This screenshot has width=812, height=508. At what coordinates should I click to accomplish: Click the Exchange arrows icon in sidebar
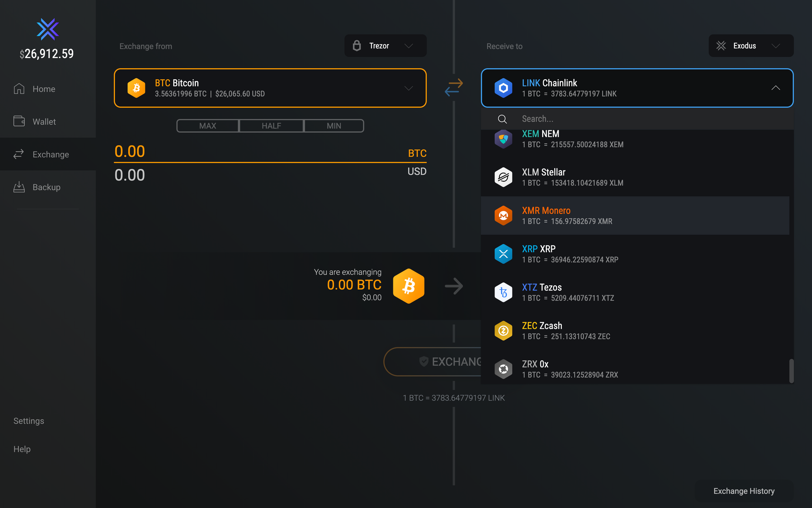(x=19, y=154)
